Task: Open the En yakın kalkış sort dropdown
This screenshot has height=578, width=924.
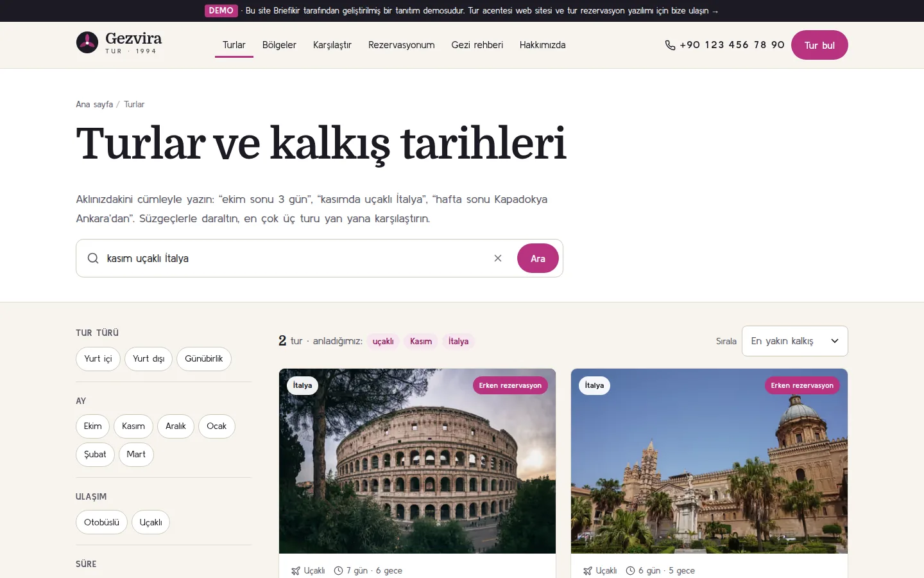Action: pos(795,341)
